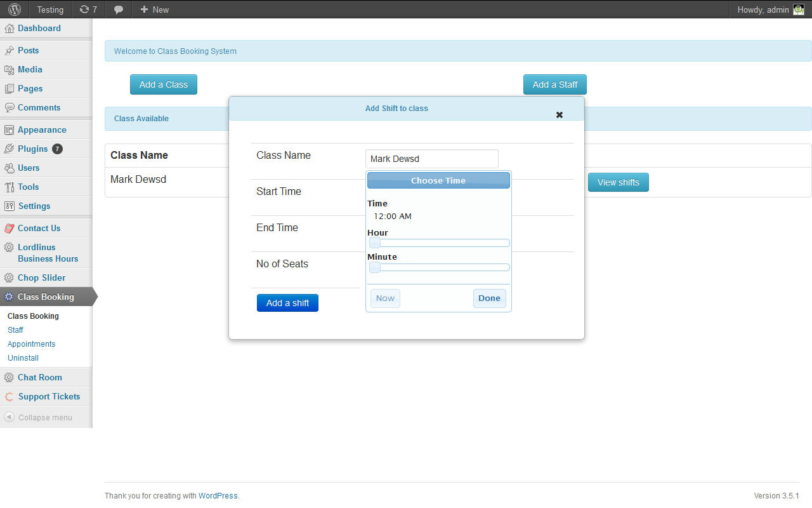The height and width of the screenshot is (508, 812).
Task: Click the View shifts button
Action: coord(619,182)
